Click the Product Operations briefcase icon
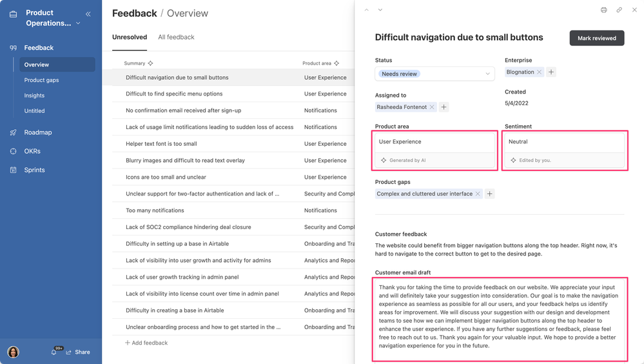The image size is (644, 364). [x=13, y=14]
